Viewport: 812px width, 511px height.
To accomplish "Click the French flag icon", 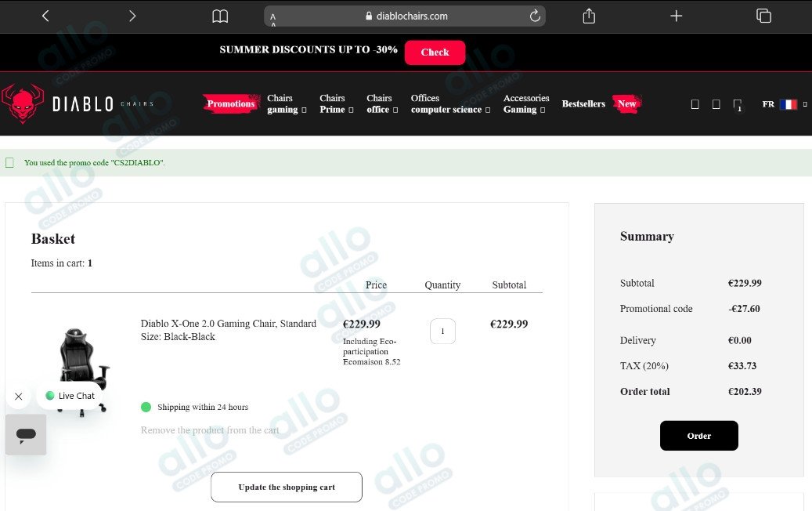I will click(789, 104).
